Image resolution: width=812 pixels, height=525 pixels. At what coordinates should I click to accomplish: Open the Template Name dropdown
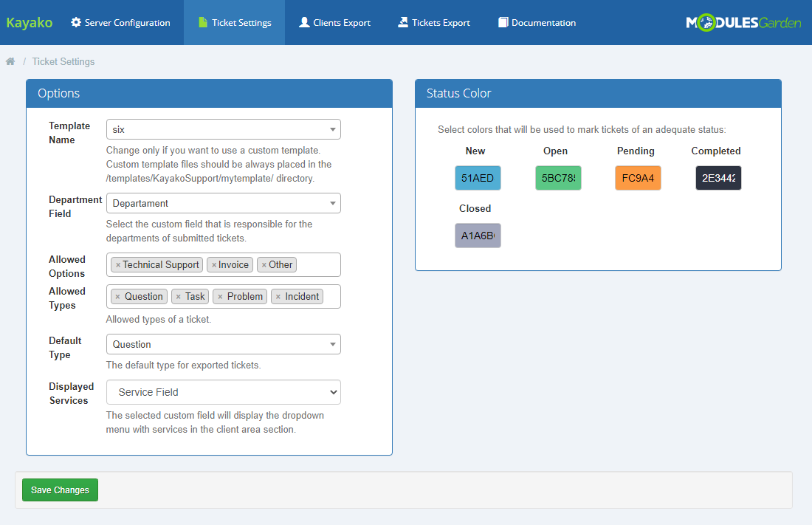[x=223, y=129]
